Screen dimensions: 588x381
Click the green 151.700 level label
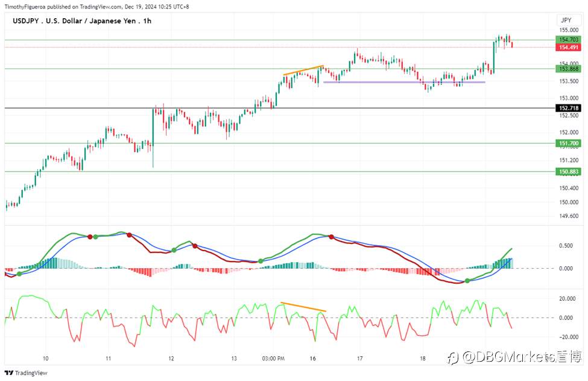569,143
